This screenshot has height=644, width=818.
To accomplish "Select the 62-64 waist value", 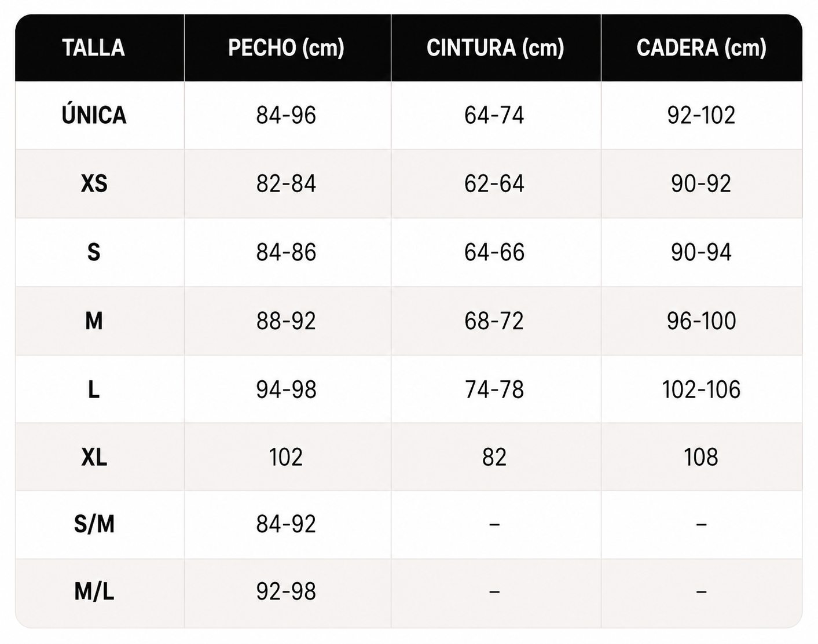I will (494, 184).
